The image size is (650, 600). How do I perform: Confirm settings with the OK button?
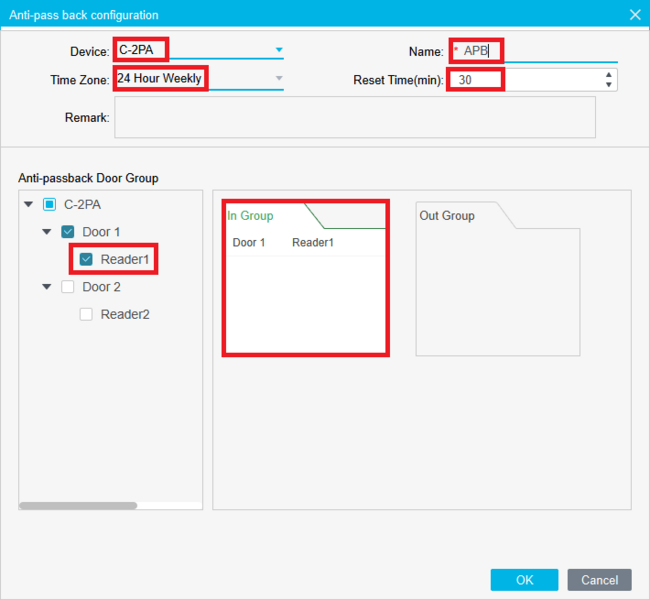(x=524, y=580)
